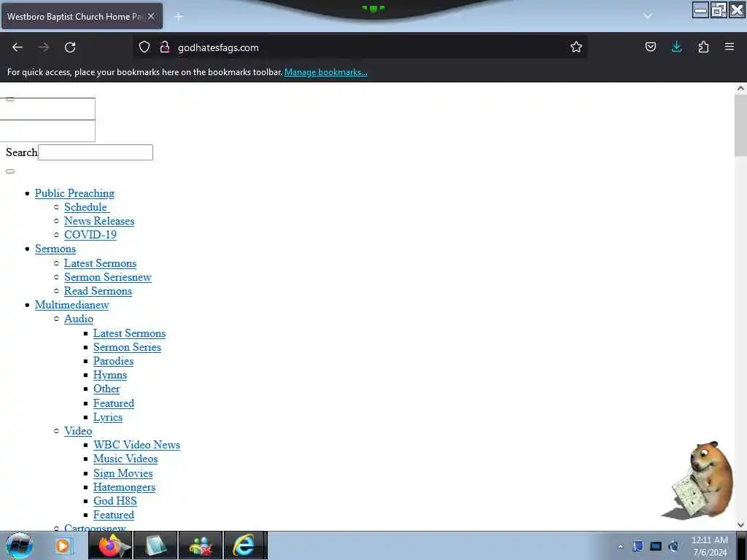Open the Hymns link

pos(110,376)
